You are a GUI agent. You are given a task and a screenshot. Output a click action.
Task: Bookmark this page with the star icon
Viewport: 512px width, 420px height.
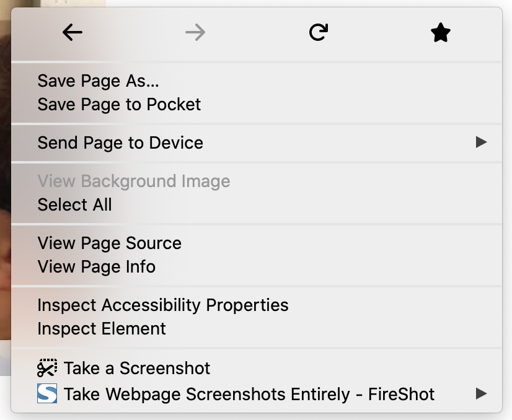coord(440,33)
